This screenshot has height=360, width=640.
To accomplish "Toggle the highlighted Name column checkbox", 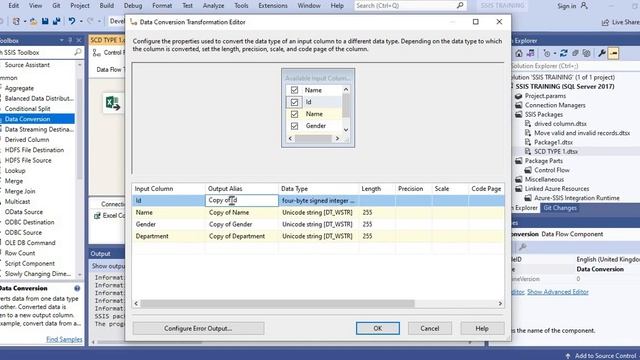I will coord(294,114).
